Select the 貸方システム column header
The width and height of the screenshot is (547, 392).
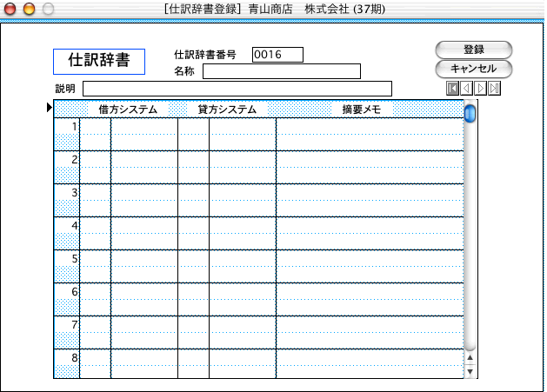coord(227,110)
